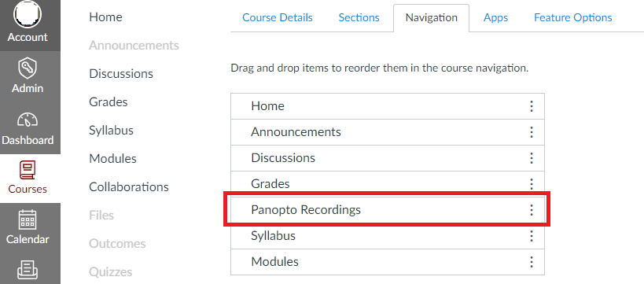This screenshot has width=644, height=284.
Task: Go to Discussions in course menu
Action: point(121,74)
